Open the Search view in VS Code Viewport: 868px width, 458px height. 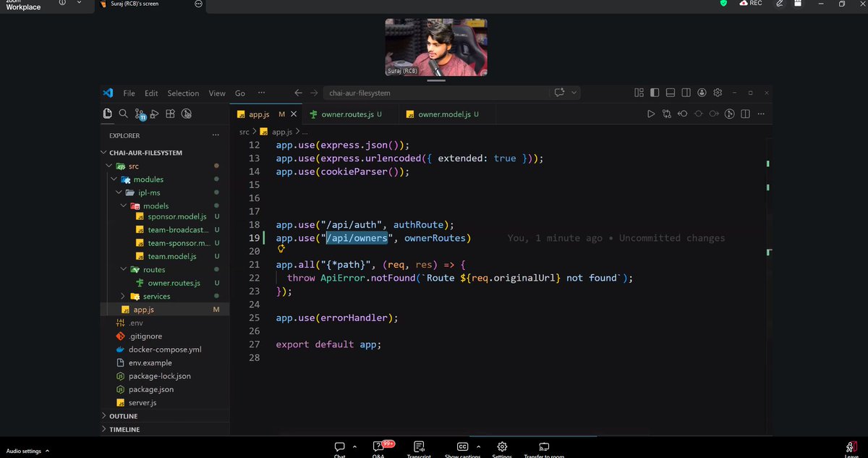point(123,114)
